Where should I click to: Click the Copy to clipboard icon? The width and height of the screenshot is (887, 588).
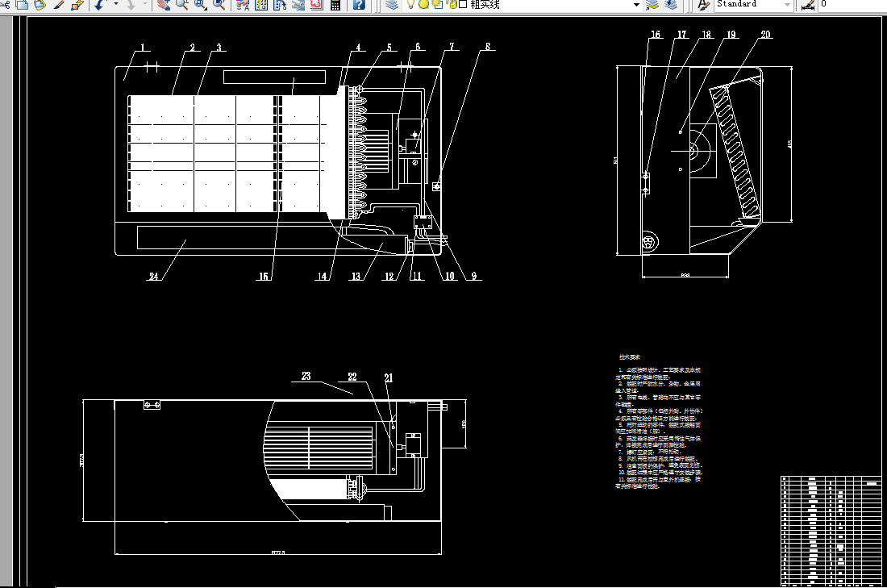pyautogui.click(x=22, y=4)
